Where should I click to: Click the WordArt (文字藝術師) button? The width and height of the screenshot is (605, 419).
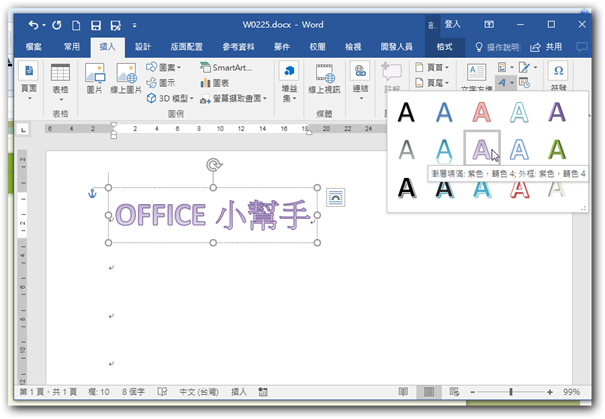point(505,83)
